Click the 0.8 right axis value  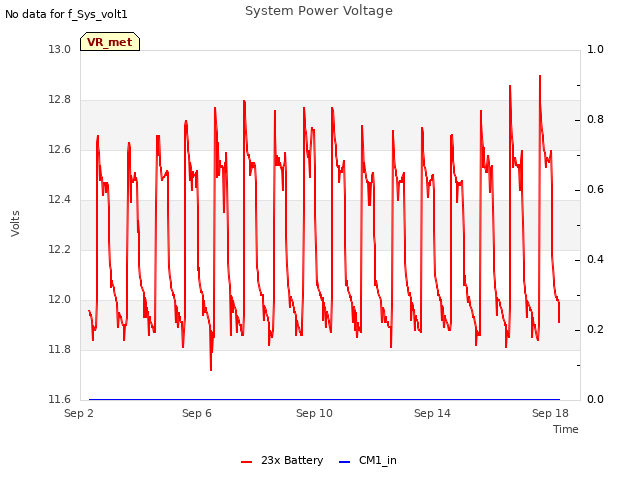click(596, 120)
